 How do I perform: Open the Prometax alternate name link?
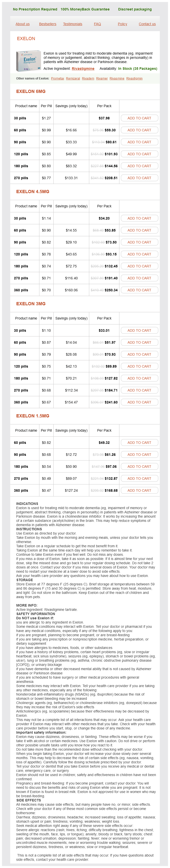[58, 79]
